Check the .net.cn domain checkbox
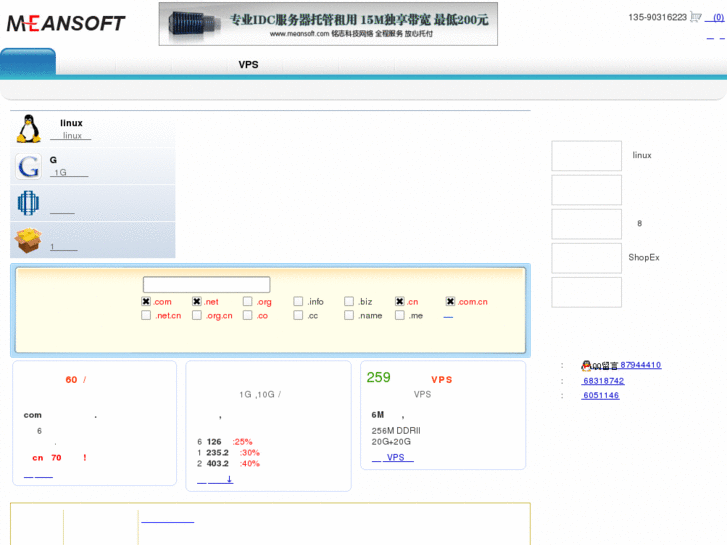Screen dimensions: 727x545 (x=146, y=315)
